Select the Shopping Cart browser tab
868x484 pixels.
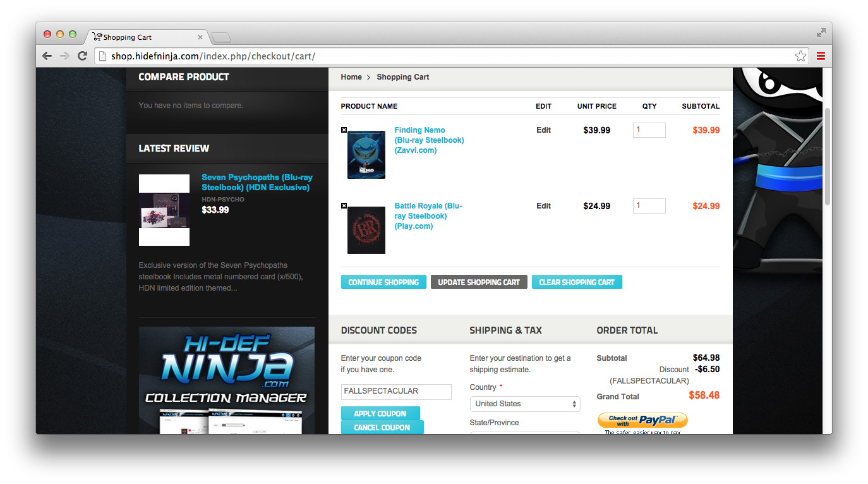pyautogui.click(x=147, y=37)
